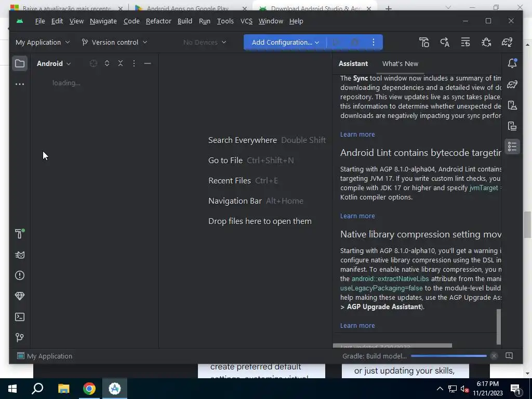Open the Project tool window folder icon
Image resolution: width=532 pixels, height=399 pixels.
tap(20, 63)
